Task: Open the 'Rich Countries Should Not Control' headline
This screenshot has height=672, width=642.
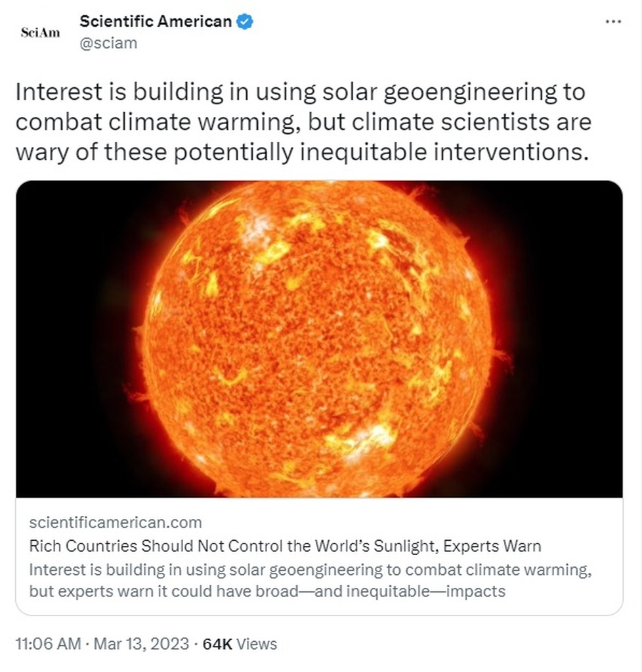Action: point(285,546)
